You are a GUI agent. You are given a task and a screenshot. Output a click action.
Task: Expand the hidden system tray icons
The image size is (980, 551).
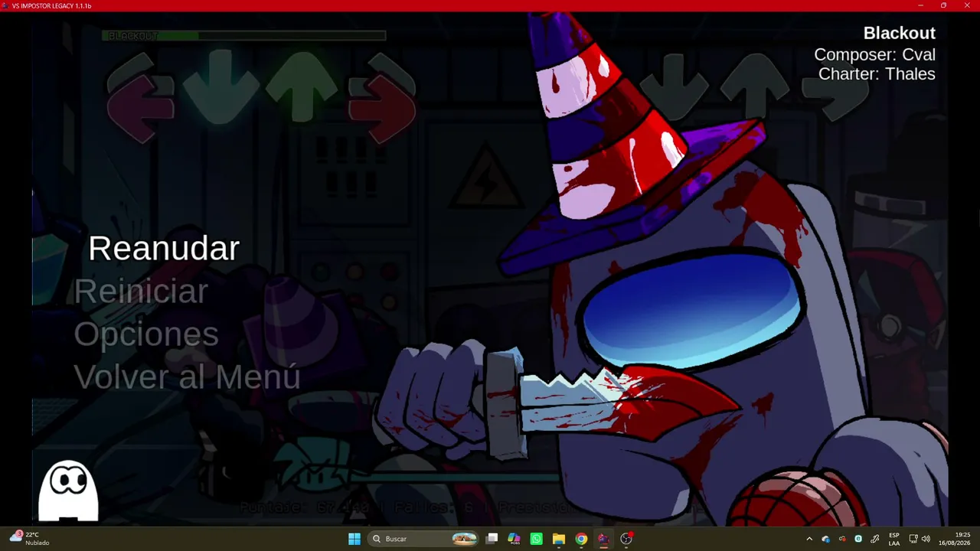pyautogui.click(x=809, y=539)
